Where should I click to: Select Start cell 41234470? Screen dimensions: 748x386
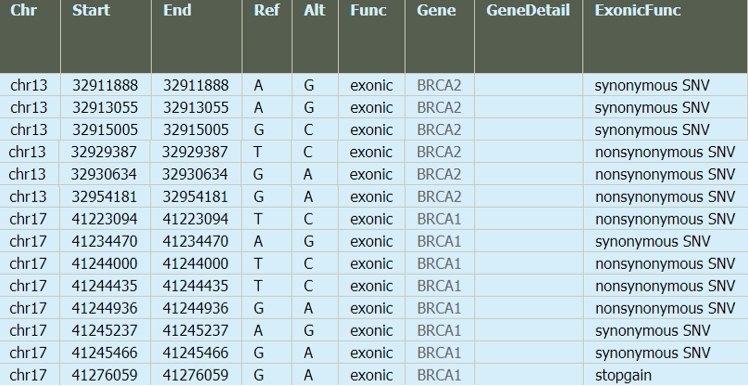coord(104,241)
